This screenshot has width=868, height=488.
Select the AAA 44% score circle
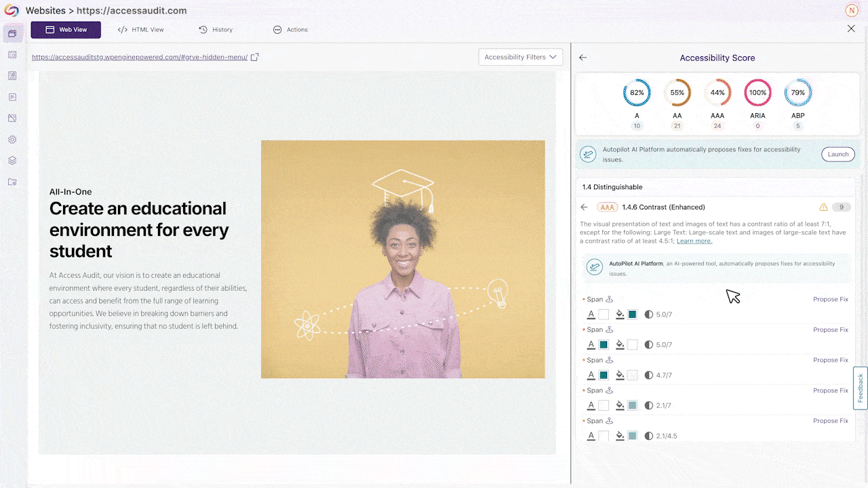717,93
